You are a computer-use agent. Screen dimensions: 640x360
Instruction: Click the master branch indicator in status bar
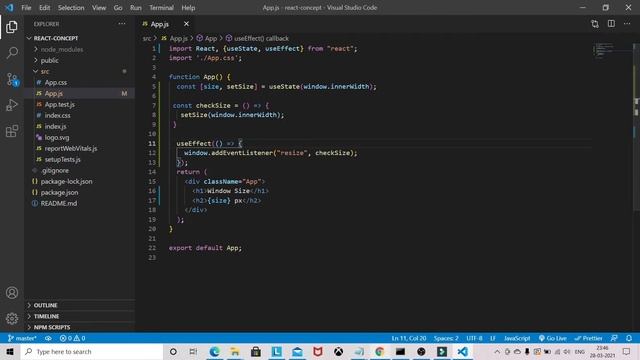22,338
